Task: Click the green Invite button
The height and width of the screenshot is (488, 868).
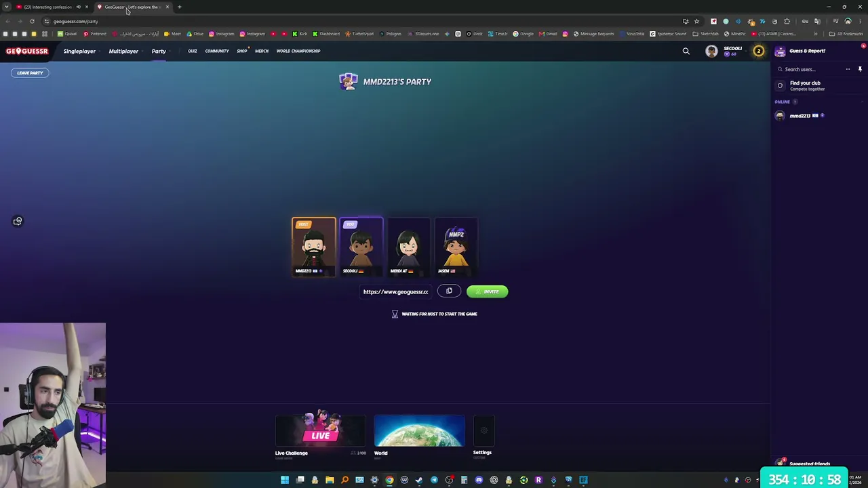Action: coord(487,291)
